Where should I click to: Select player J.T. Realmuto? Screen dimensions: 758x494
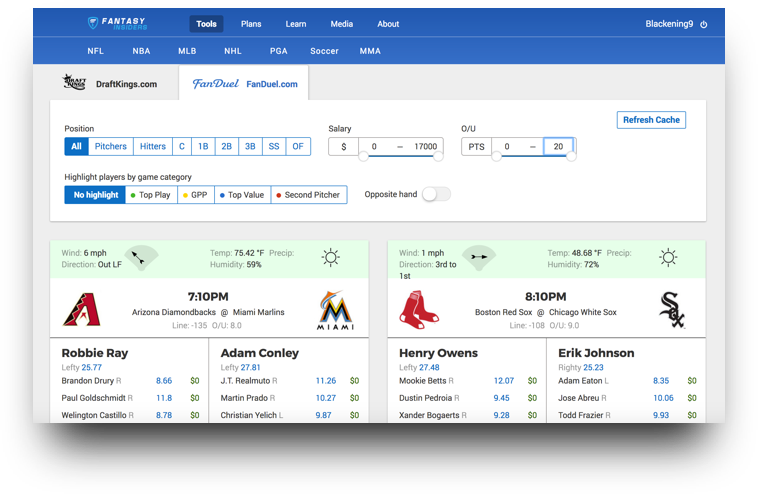coord(245,381)
